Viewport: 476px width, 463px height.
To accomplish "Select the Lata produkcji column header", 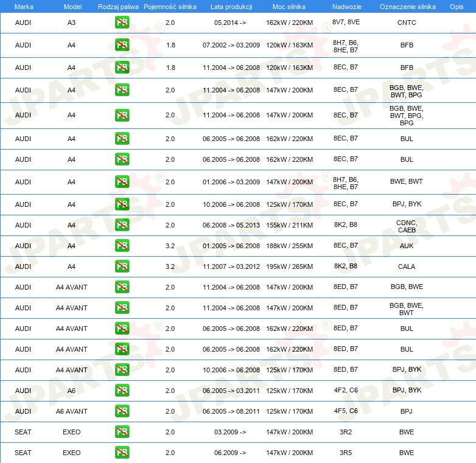I will [231, 7].
